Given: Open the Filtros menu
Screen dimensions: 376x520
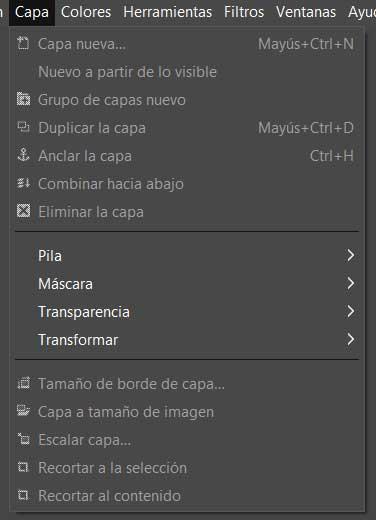Looking at the screenshot, I should click(x=244, y=12).
